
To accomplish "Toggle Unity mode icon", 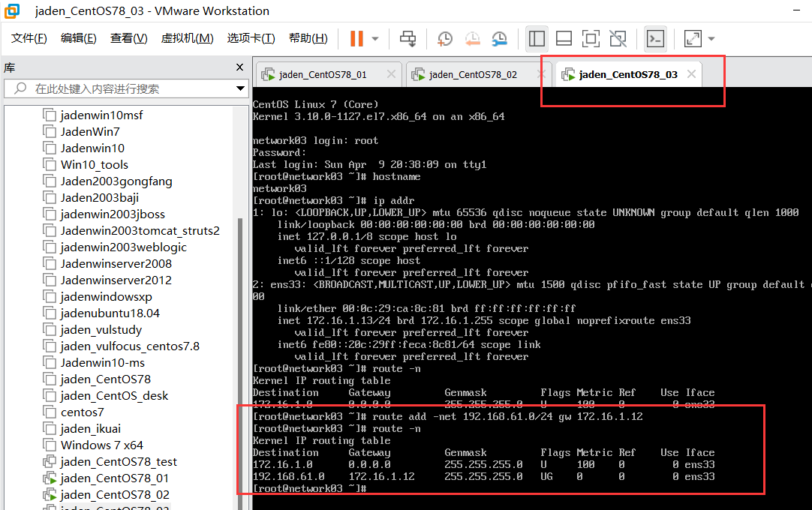I will point(618,38).
